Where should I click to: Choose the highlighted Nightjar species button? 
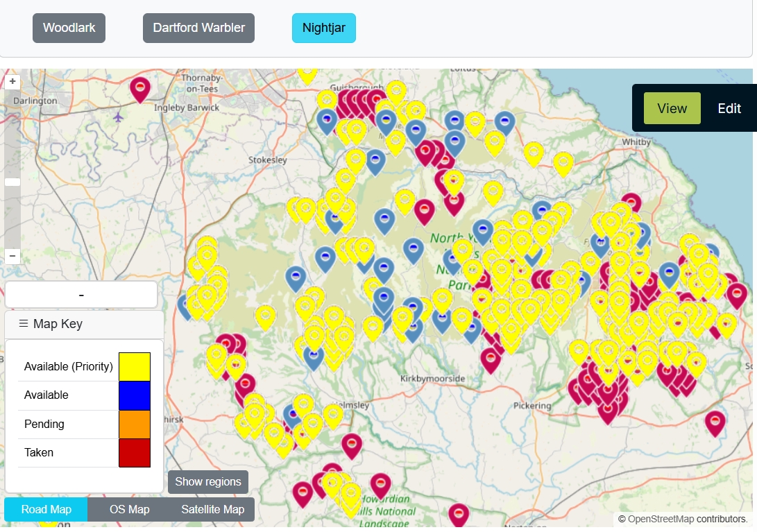[x=324, y=28]
